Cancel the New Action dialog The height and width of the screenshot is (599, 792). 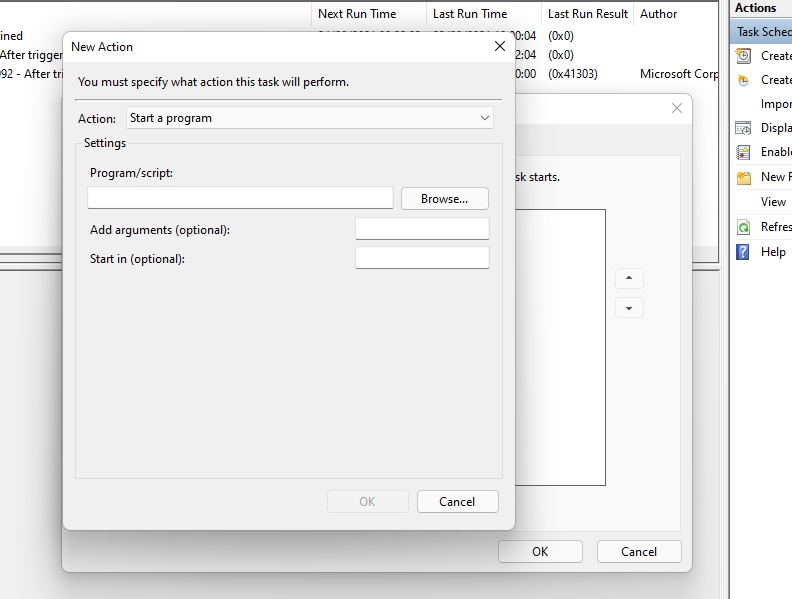click(x=457, y=502)
